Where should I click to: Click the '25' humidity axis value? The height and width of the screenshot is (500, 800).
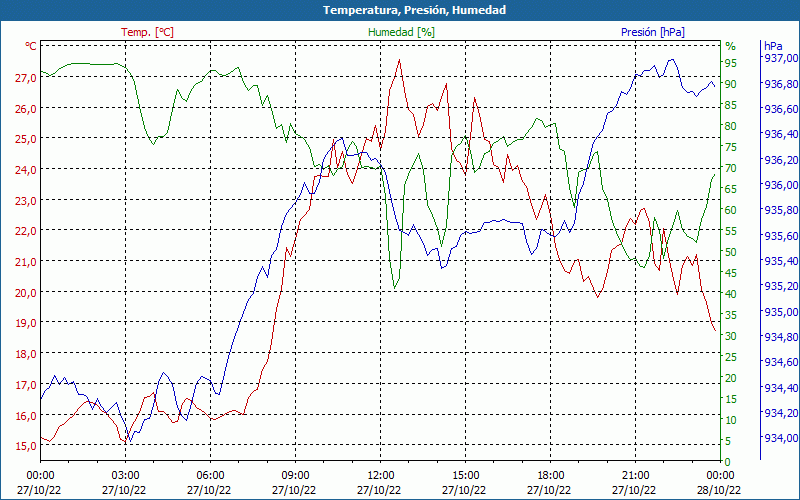(731, 357)
